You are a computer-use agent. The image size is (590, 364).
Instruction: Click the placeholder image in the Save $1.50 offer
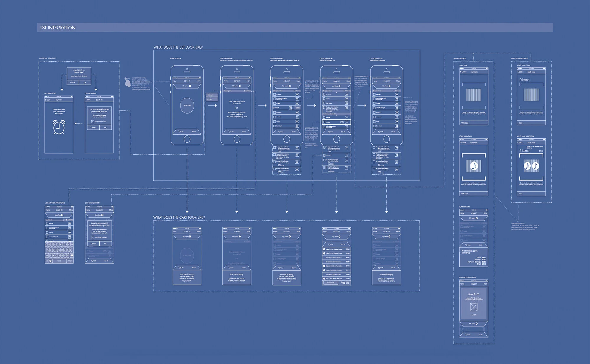click(473, 307)
